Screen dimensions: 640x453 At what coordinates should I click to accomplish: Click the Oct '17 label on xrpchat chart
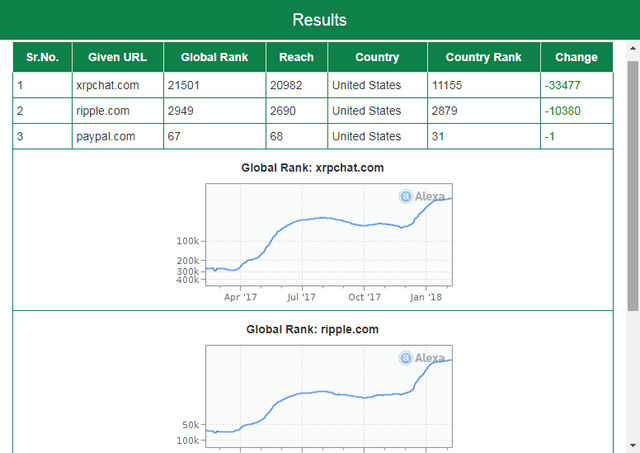click(x=364, y=298)
